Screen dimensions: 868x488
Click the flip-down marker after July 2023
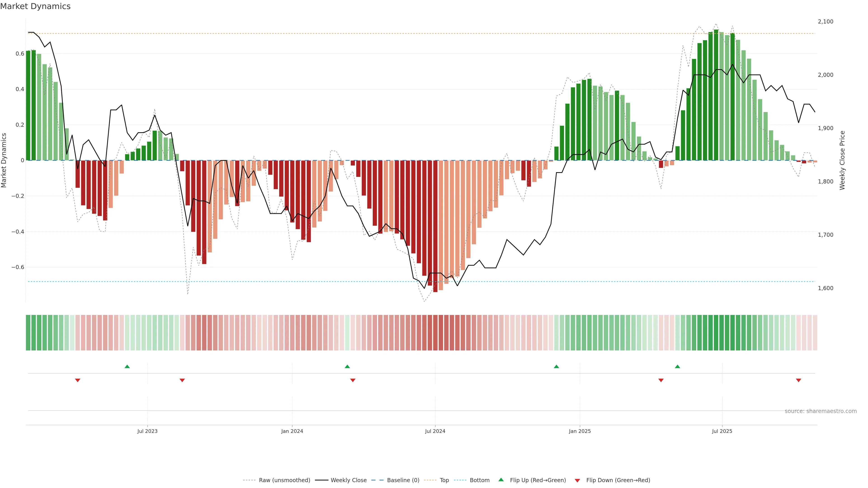182,380
